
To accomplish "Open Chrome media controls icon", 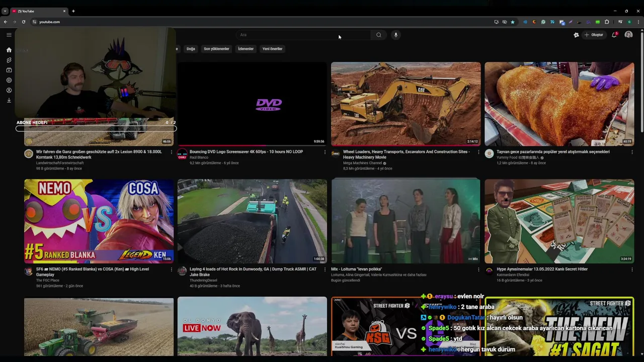I will [x=620, y=22].
